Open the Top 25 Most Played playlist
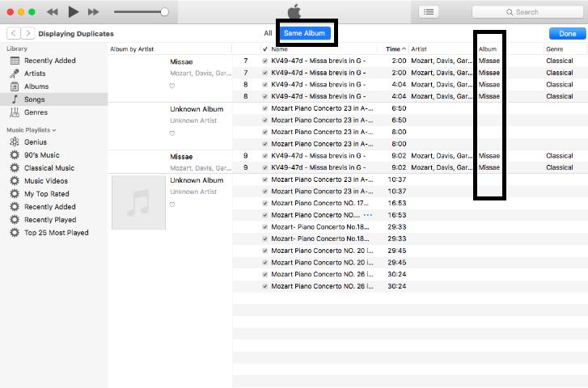This screenshot has width=588, height=388. [x=57, y=233]
